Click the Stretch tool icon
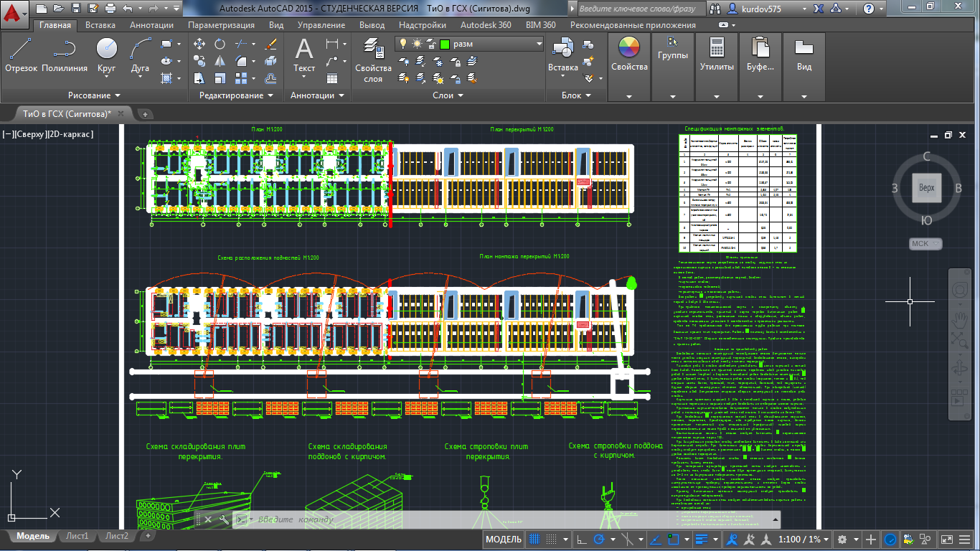Viewport: 980px width, 551px height. click(x=200, y=78)
